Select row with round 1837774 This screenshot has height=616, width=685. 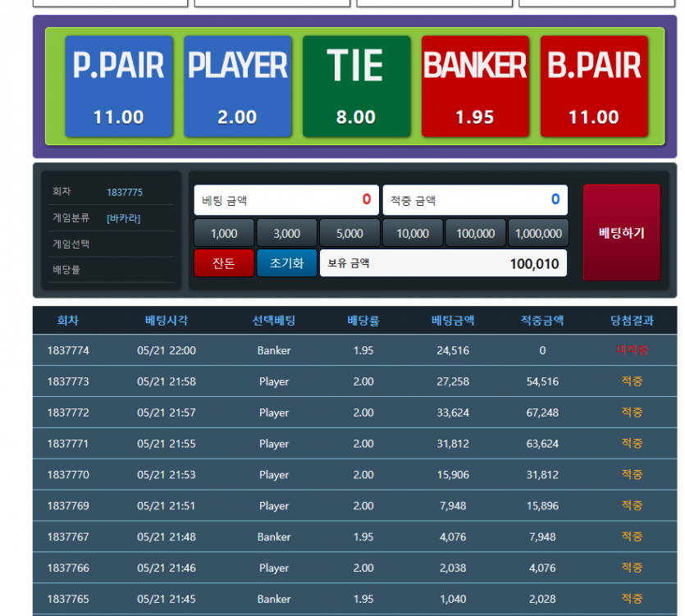(354, 350)
